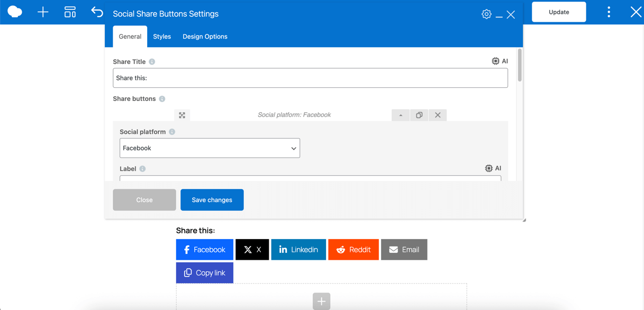Edit the Share Title input field
The width and height of the screenshot is (644, 310).
coord(310,78)
